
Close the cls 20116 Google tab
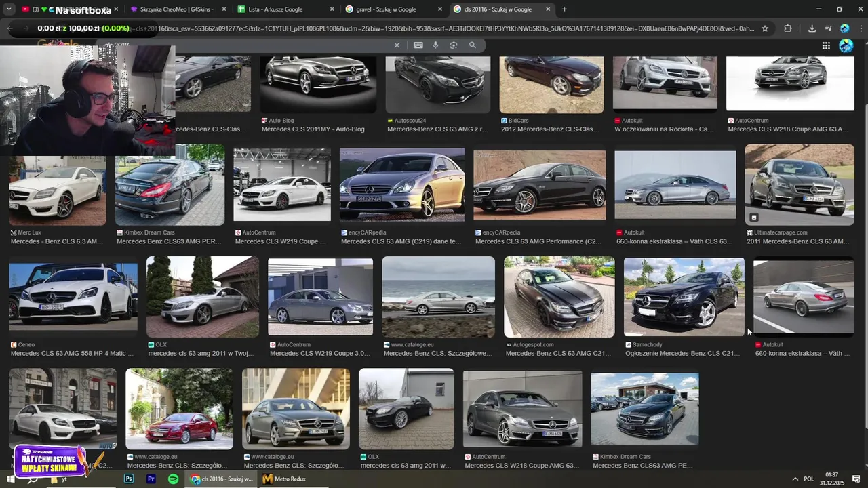(x=547, y=9)
